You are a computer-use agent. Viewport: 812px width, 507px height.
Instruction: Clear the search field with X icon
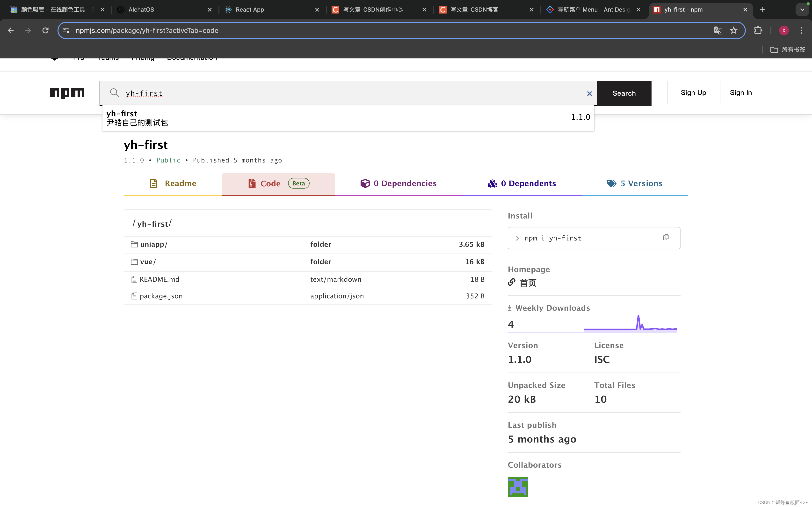tap(589, 94)
